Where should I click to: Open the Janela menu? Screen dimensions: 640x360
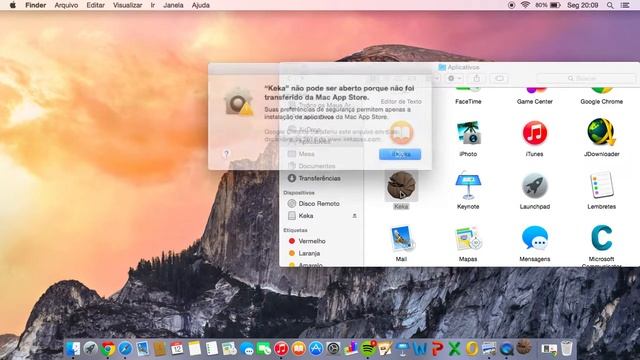(173, 5)
